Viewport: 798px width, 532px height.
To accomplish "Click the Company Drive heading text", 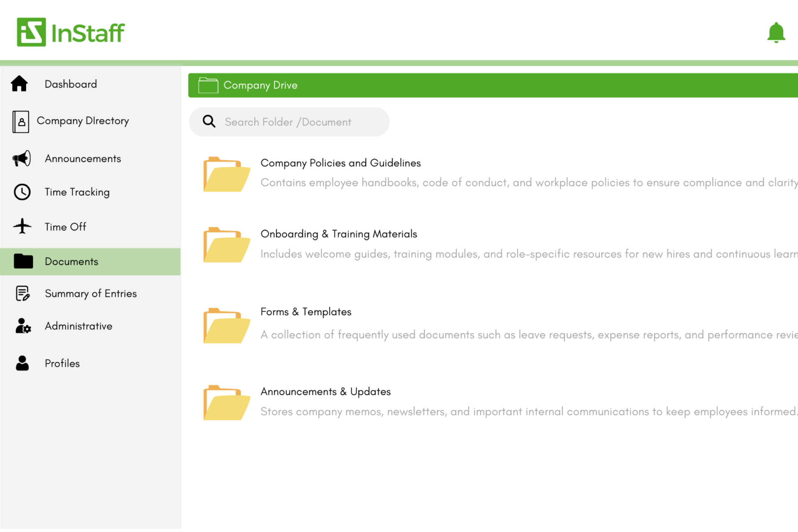I will 261,85.
